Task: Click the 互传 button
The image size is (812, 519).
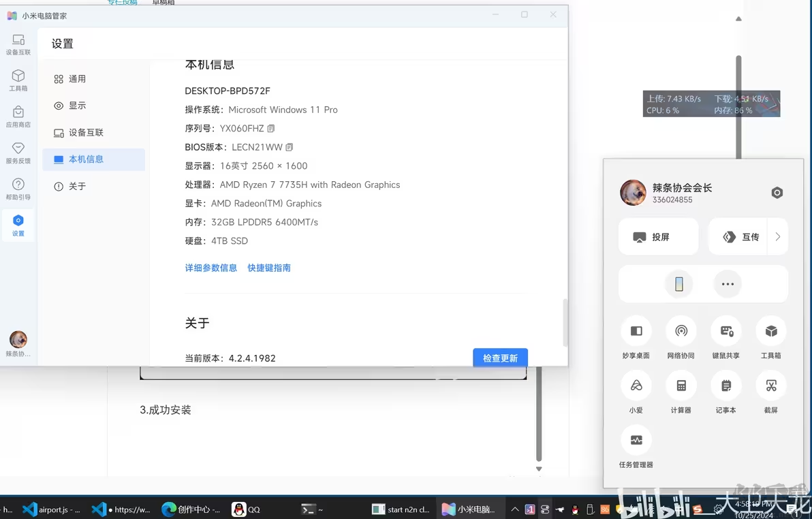Action: pos(740,237)
